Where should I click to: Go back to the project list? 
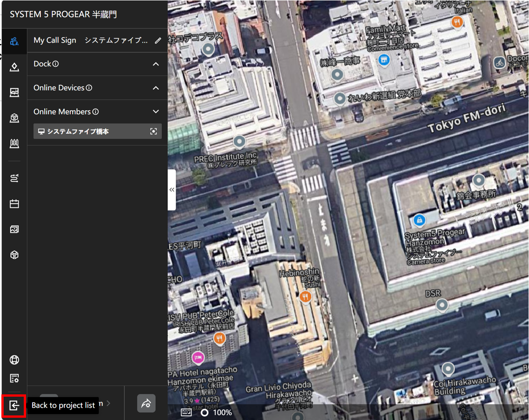pyautogui.click(x=14, y=405)
